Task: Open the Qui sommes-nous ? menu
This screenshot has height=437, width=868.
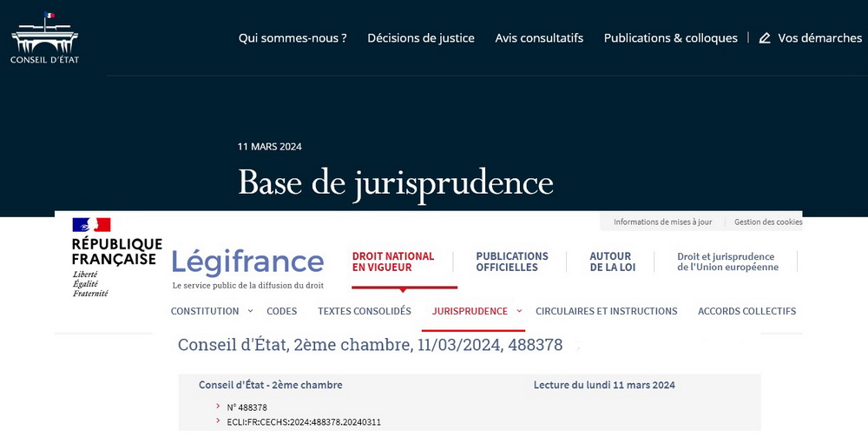Action: (293, 38)
